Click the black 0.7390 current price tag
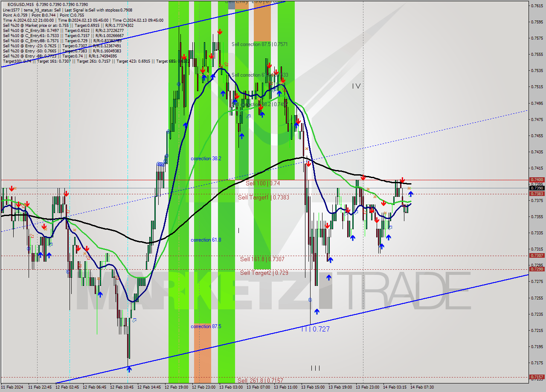546x392 pixels. (x=537, y=188)
